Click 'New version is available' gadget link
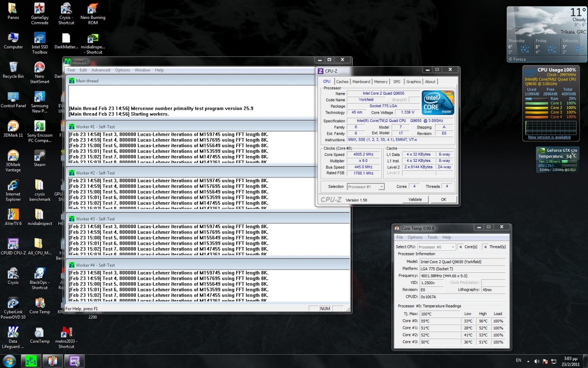The image size is (588, 368). pyautogui.click(x=549, y=137)
